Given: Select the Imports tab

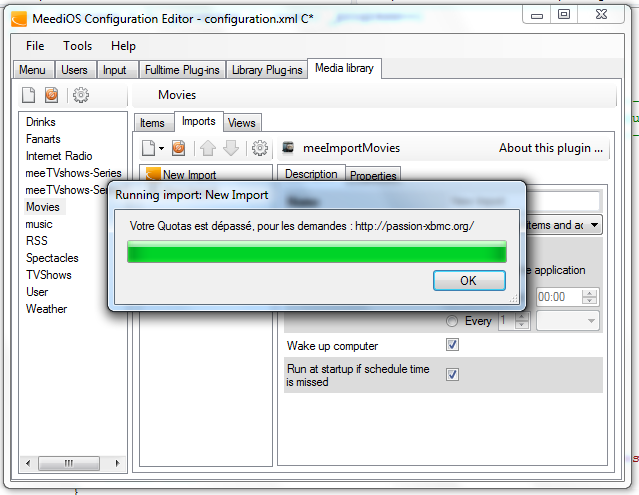Looking at the screenshot, I should click(198, 121).
